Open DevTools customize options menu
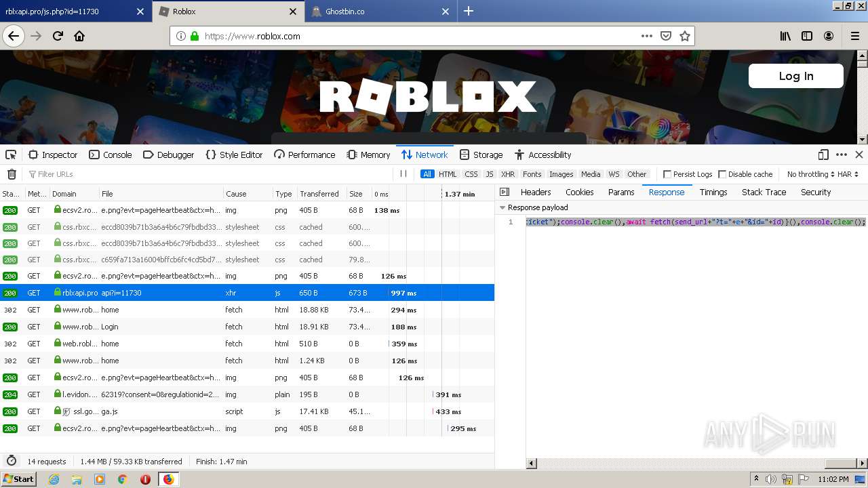Image resolution: width=868 pixels, height=488 pixels. (842, 155)
